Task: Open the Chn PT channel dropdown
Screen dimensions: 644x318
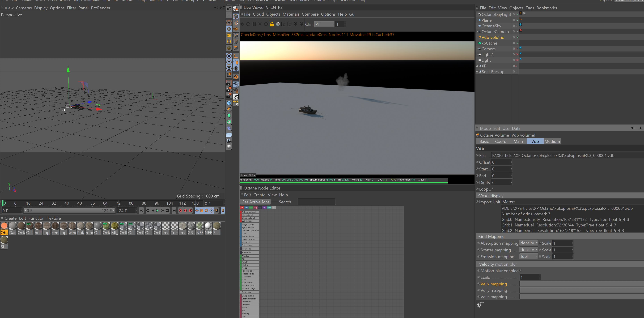Action: 324,24
